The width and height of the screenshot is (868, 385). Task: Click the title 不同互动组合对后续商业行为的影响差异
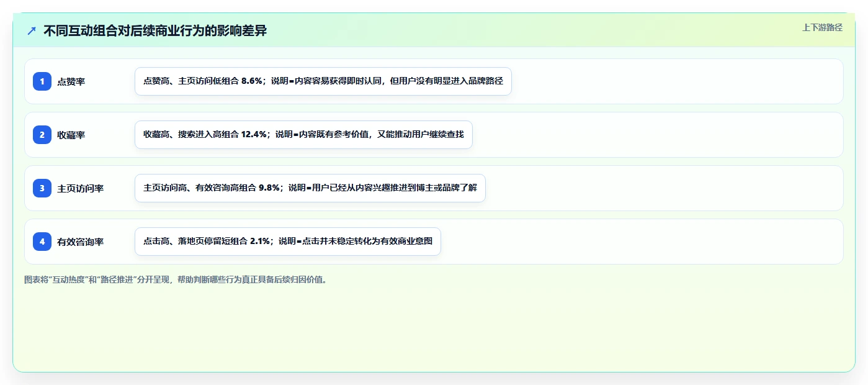click(x=155, y=30)
